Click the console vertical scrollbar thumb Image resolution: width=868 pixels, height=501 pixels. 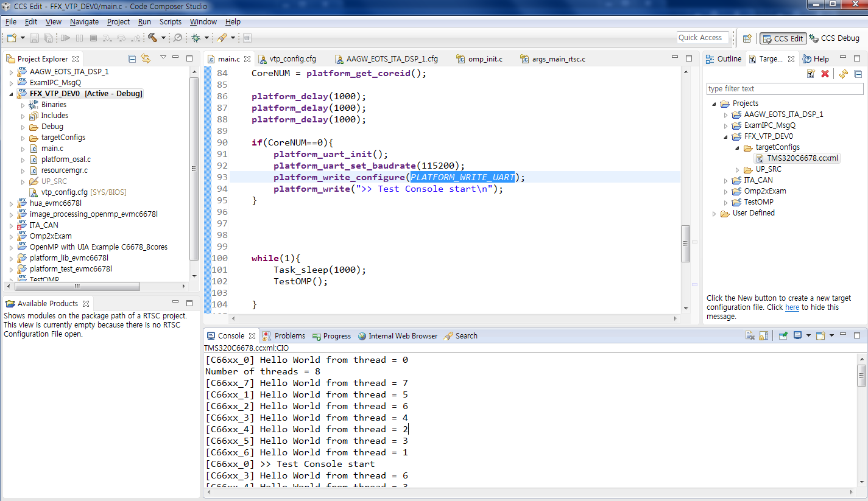click(861, 376)
